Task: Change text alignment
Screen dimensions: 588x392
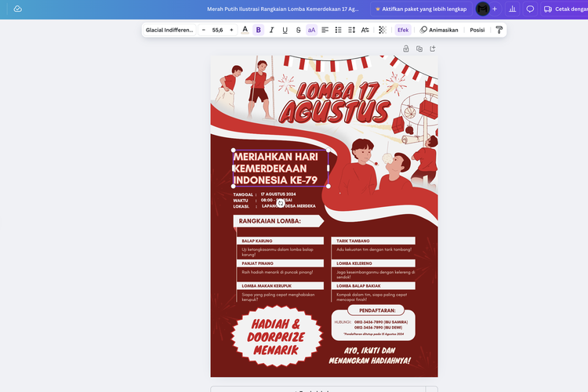Action: click(325, 30)
